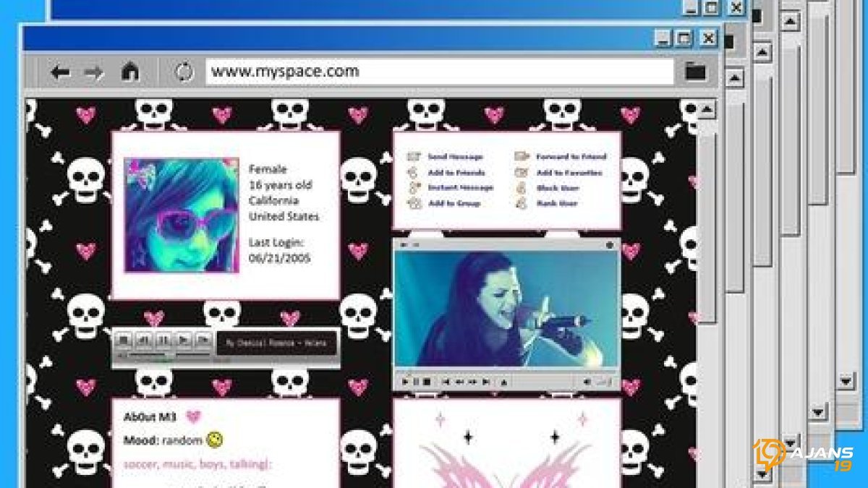Rewind the video
This screenshot has width=868, height=488.
pyautogui.click(x=459, y=381)
